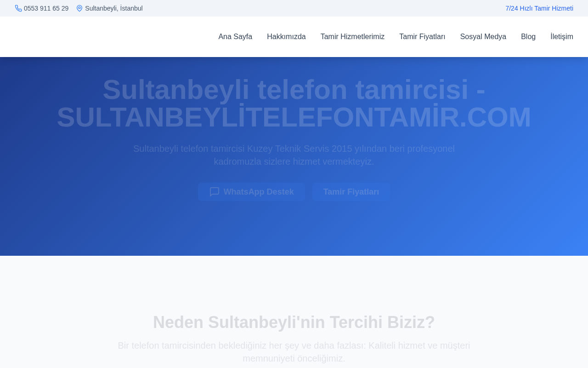This screenshot has height=368, width=588.
Task: Click the phone icon in top bar
Action: point(18,8)
